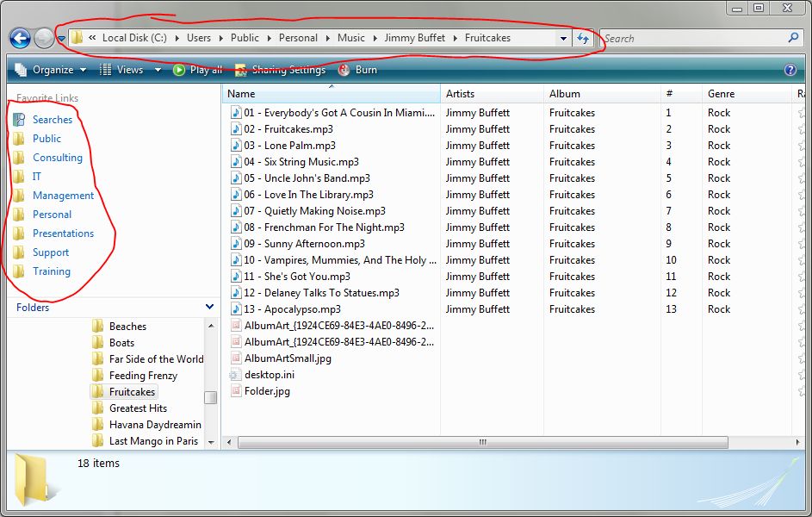The width and height of the screenshot is (812, 517).
Task: Click the Views button
Action: (121, 70)
